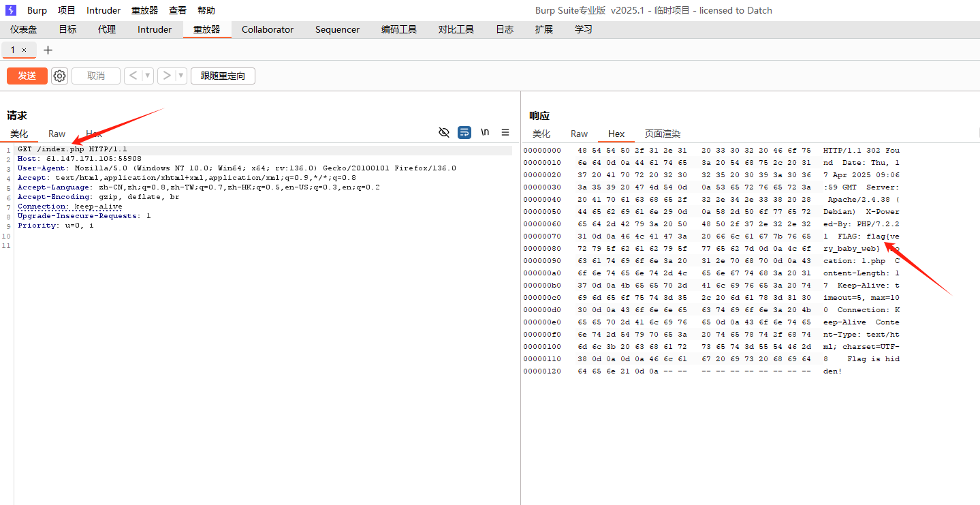Screen dimensions: 980x505
Task: Switch to Sequencer tab
Action: click(x=337, y=29)
